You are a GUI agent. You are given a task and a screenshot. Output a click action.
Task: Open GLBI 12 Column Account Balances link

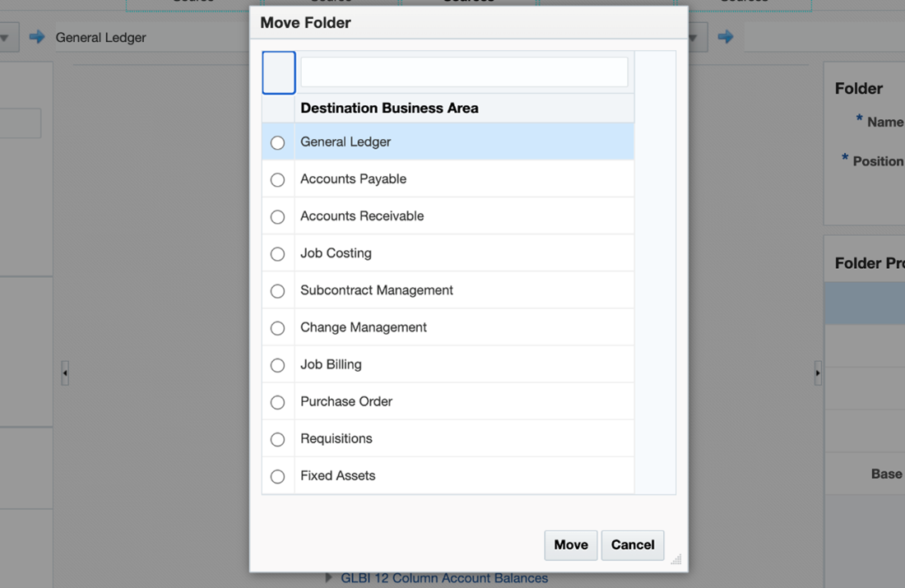click(x=444, y=578)
